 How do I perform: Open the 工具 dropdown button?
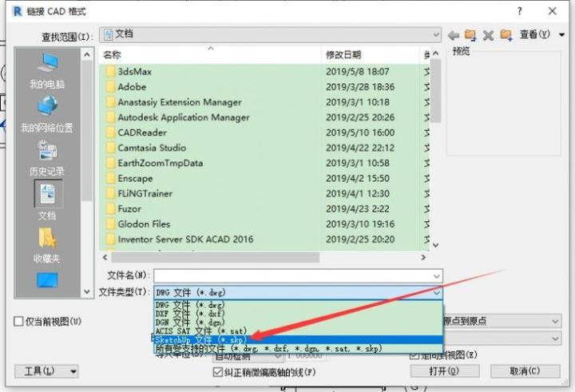[x=46, y=371]
